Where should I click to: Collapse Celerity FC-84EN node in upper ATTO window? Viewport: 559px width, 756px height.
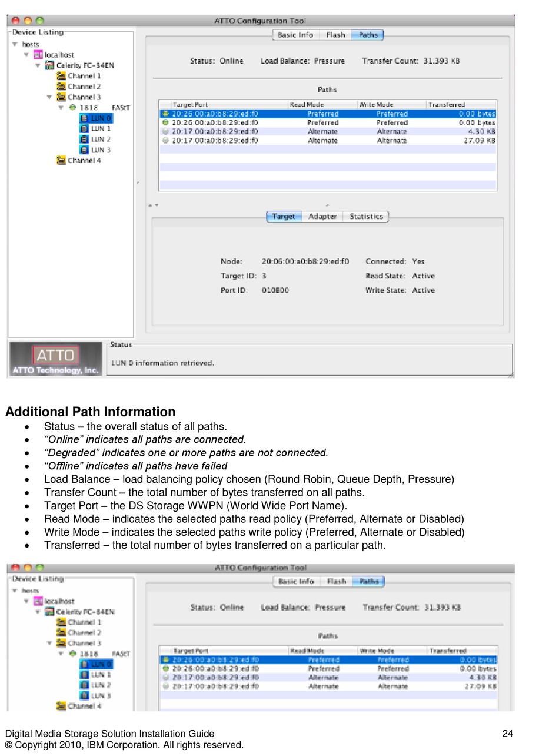(38, 65)
